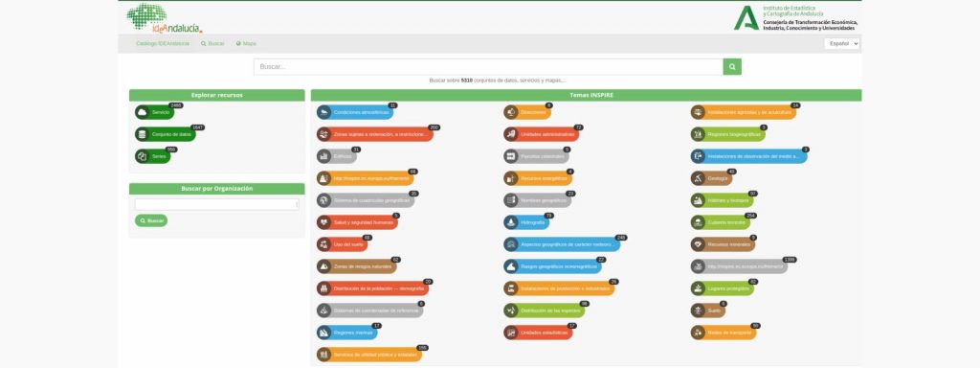Click the green magnifier search button
This screenshot has width=980, height=368.
pos(732,66)
